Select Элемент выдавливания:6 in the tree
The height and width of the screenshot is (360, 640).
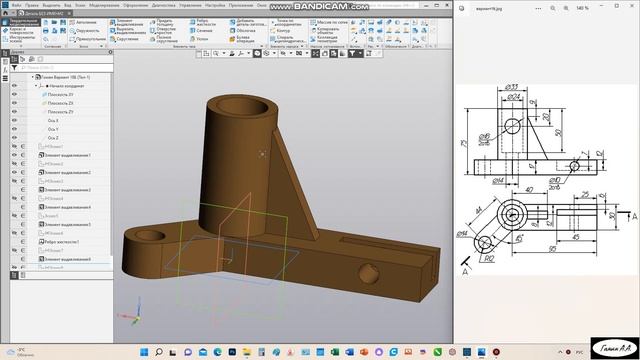tap(65, 259)
